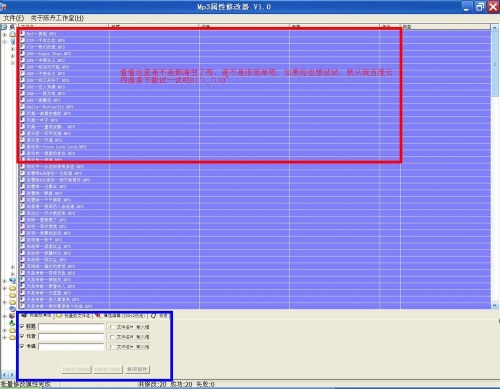Toggle the album checkbox in the last row
Screen dimensions: 500x389
pos(22,346)
